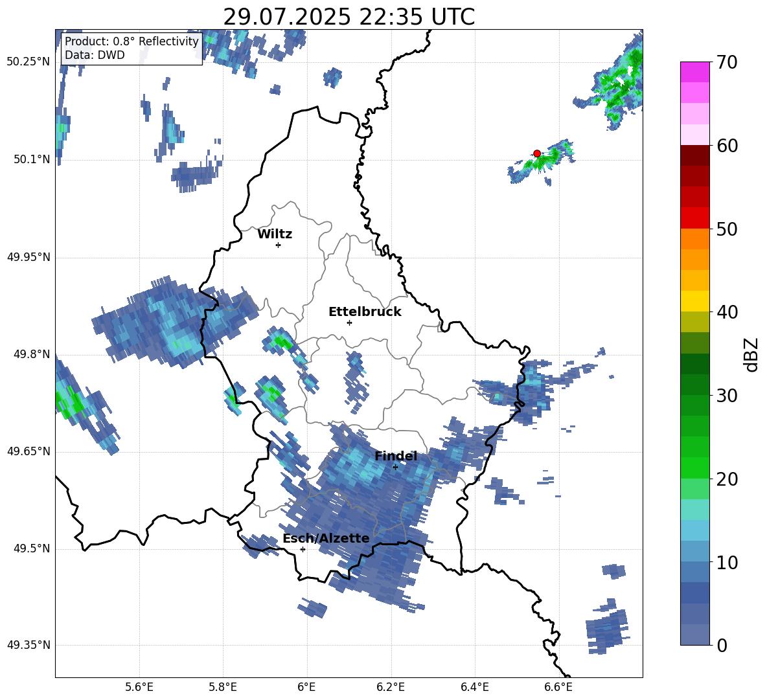
Task: Click the dBZ colorbar axis label
Action: [x=751, y=354]
